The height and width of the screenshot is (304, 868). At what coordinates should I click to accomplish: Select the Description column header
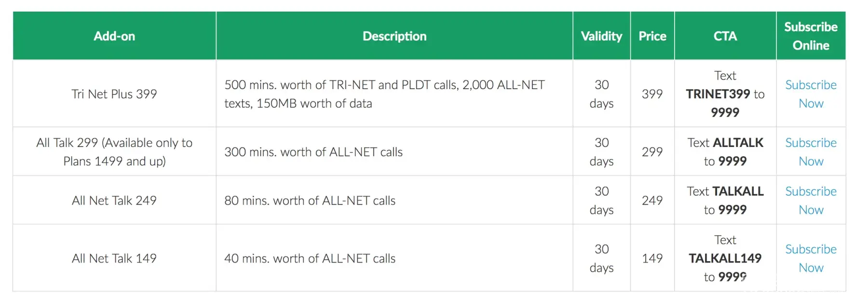point(394,36)
